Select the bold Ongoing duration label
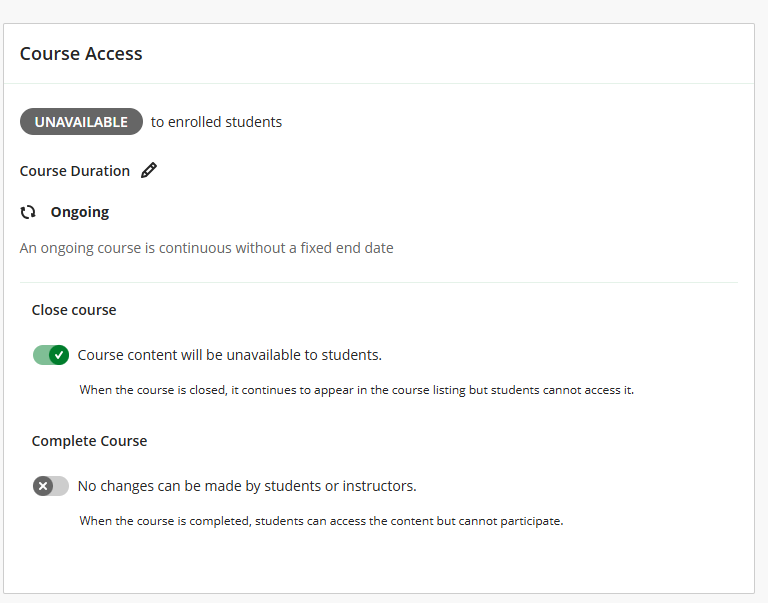Image resolution: width=768 pixels, height=603 pixels. point(80,212)
